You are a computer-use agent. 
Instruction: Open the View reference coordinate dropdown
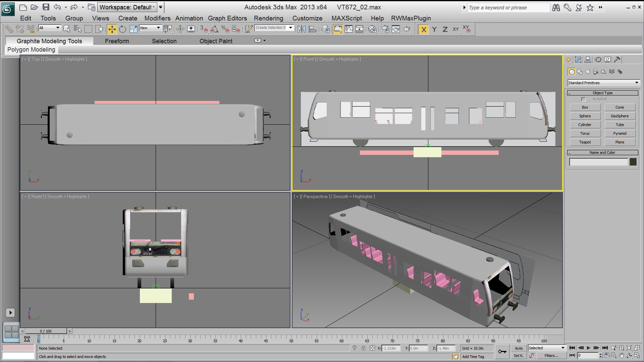[x=150, y=28]
